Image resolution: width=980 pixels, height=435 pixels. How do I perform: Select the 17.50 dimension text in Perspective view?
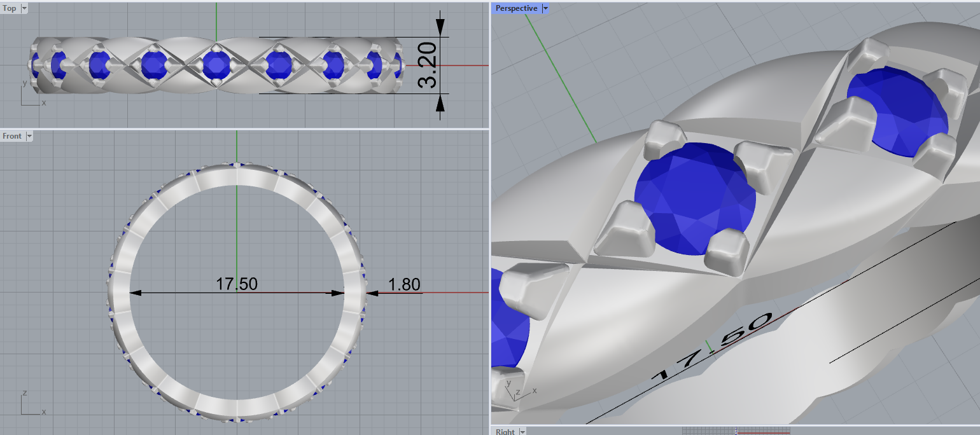711,347
